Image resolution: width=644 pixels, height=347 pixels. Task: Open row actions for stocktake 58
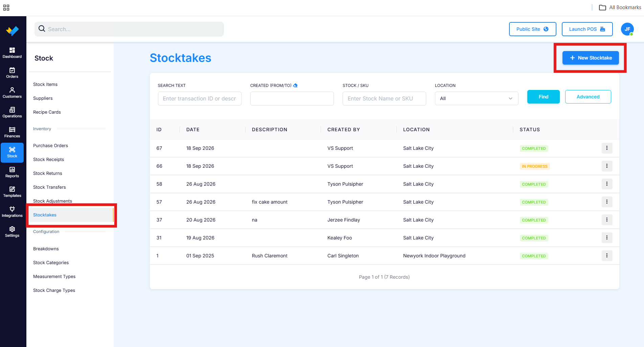pos(607,184)
